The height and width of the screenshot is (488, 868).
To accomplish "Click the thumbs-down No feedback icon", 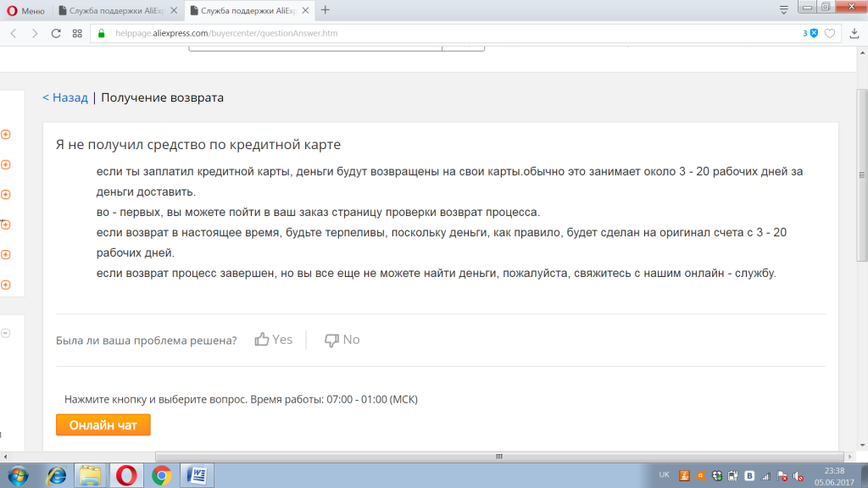I will click(332, 340).
